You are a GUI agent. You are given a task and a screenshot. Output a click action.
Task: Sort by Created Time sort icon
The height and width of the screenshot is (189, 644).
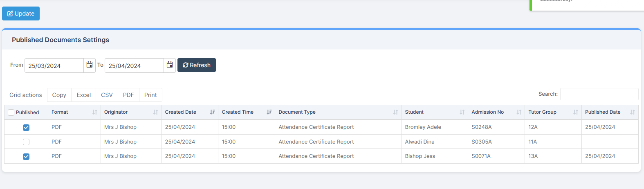click(x=269, y=112)
